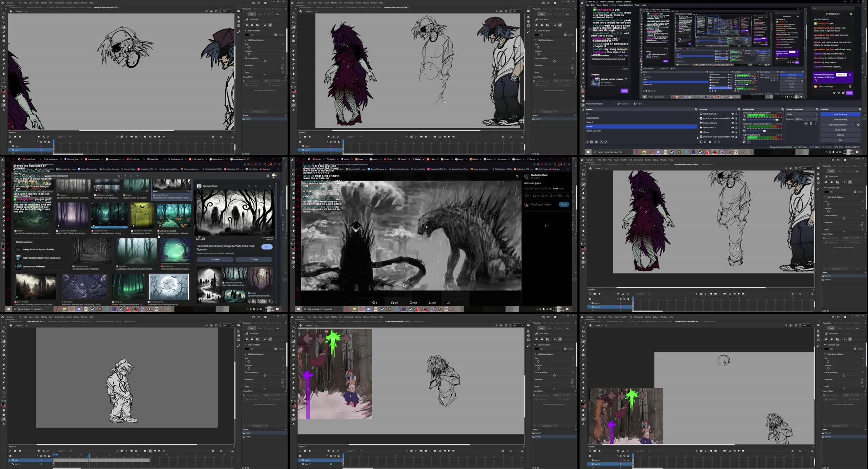Select the 'adobe tutorial' scene in OBS
The height and width of the screenshot is (469, 868).
pyautogui.click(x=641, y=118)
